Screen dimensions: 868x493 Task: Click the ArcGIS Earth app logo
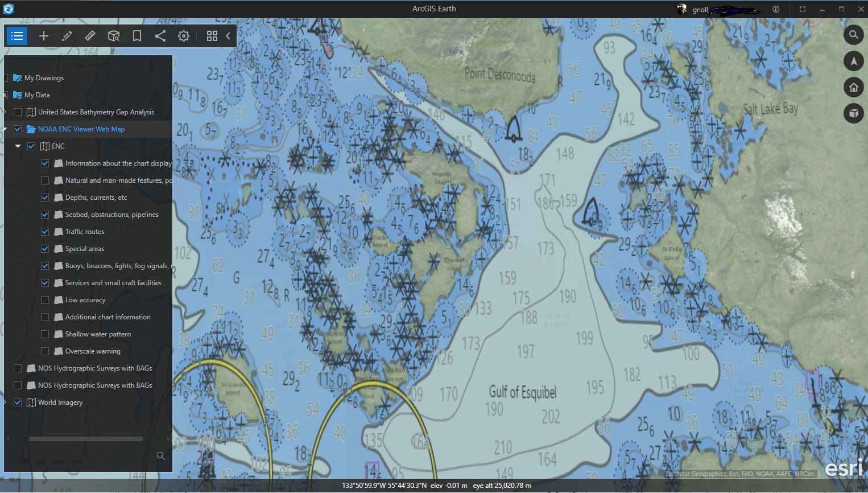click(9, 9)
